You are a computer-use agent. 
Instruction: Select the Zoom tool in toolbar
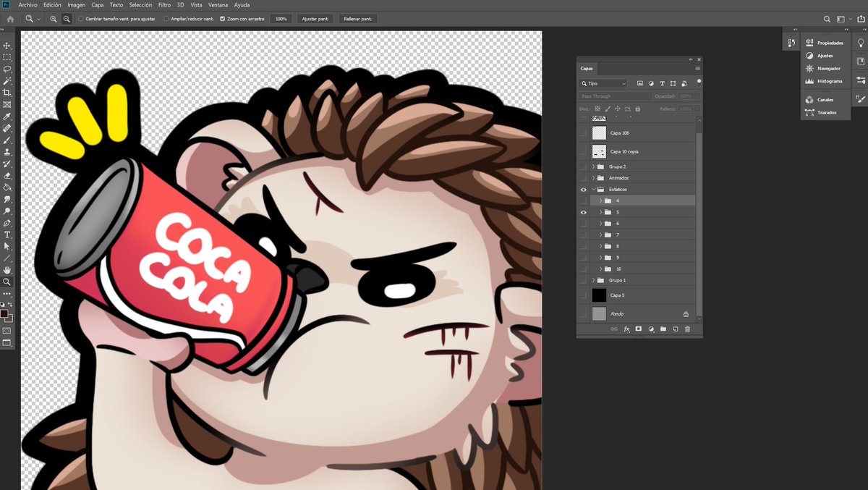click(x=7, y=282)
